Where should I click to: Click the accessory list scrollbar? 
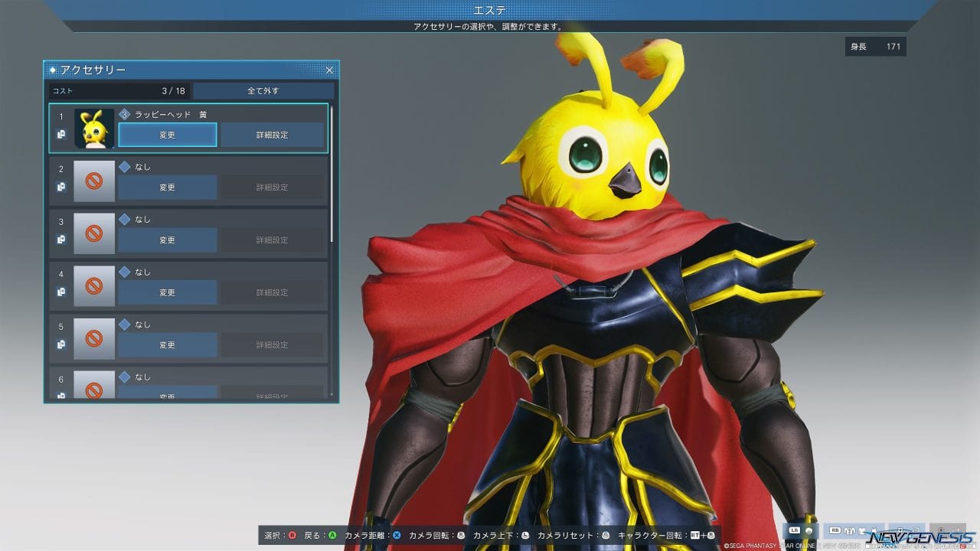(x=332, y=174)
